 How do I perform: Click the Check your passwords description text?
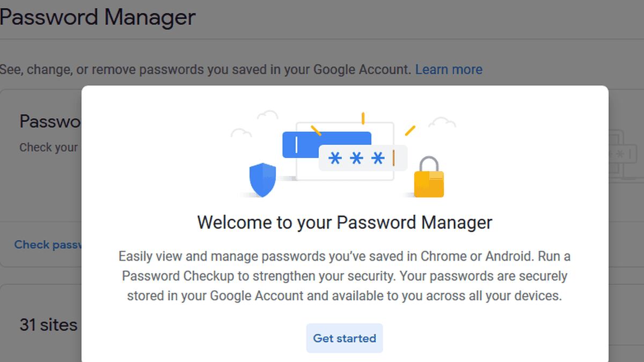tap(47, 147)
